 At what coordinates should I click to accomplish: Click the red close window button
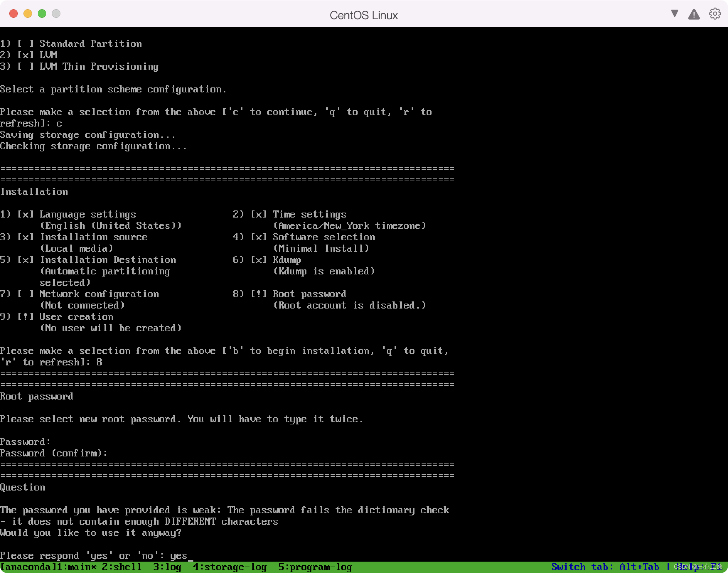(x=14, y=14)
